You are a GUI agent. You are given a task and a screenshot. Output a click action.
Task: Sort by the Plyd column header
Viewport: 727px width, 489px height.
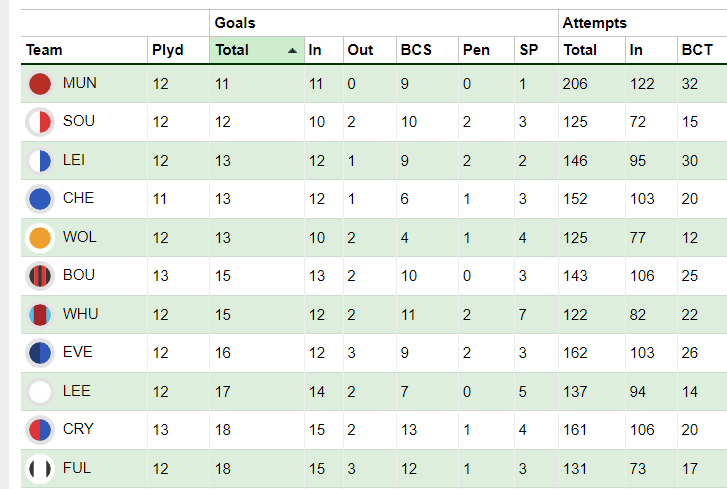tap(168, 50)
